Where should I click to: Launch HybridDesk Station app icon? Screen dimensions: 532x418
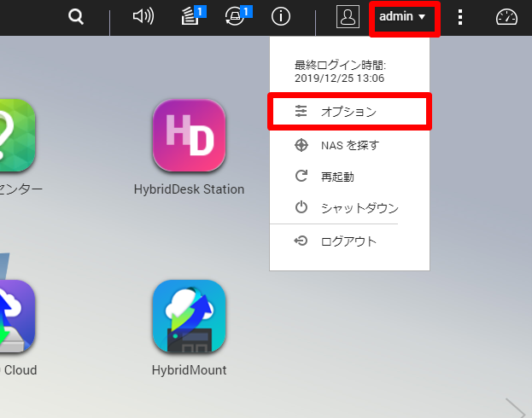click(x=189, y=136)
